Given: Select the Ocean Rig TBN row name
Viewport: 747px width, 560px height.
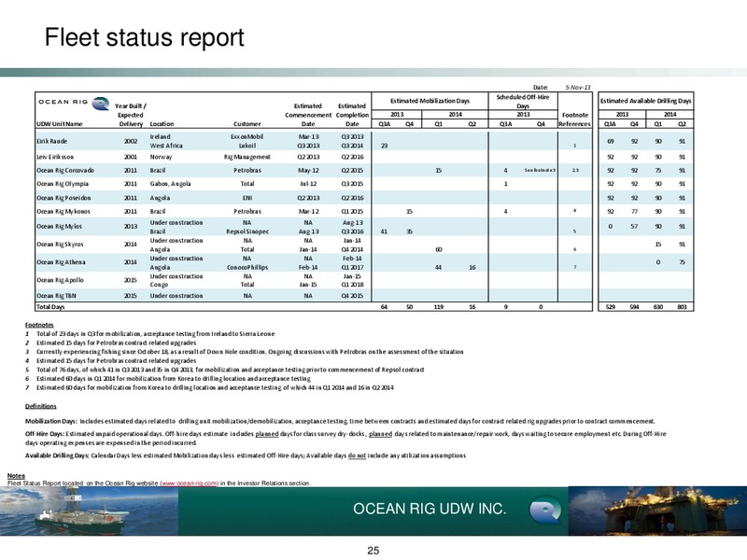Looking at the screenshot, I should coord(56,296).
